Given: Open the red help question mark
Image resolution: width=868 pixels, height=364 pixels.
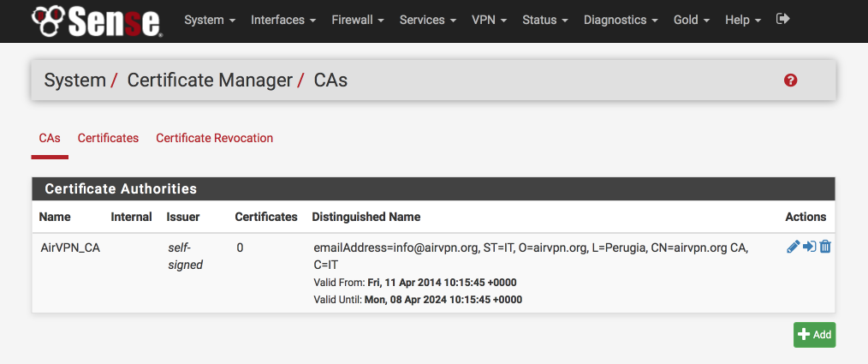Looking at the screenshot, I should coord(790,81).
